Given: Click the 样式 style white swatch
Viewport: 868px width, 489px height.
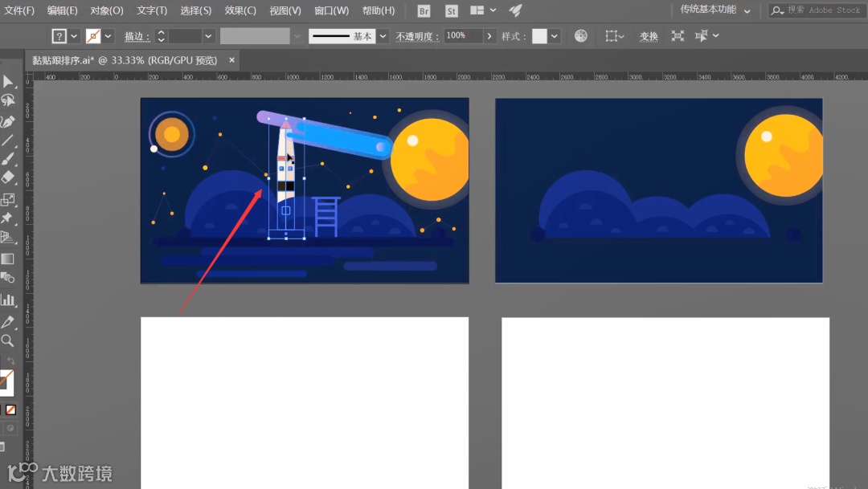Looking at the screenshot, I should [539, 36].
